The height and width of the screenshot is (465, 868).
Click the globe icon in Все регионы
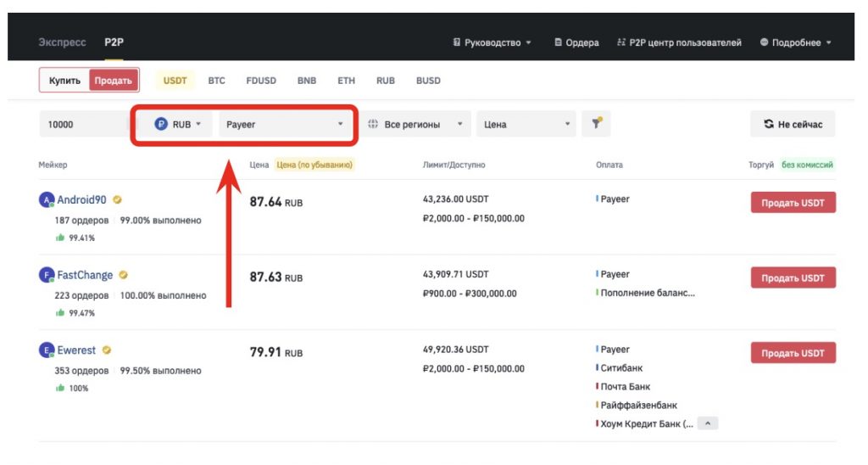373,124
